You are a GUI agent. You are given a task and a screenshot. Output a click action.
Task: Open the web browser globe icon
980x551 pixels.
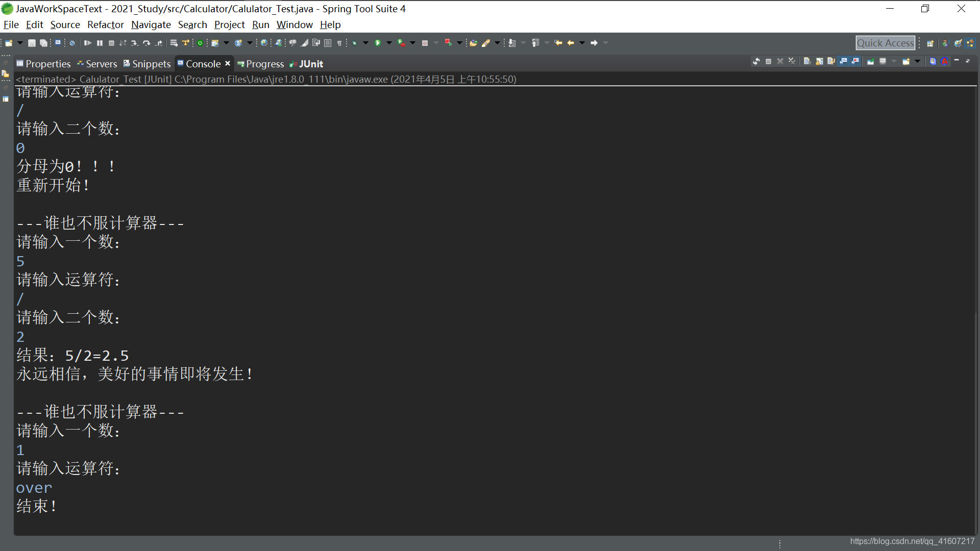(264, 43)
